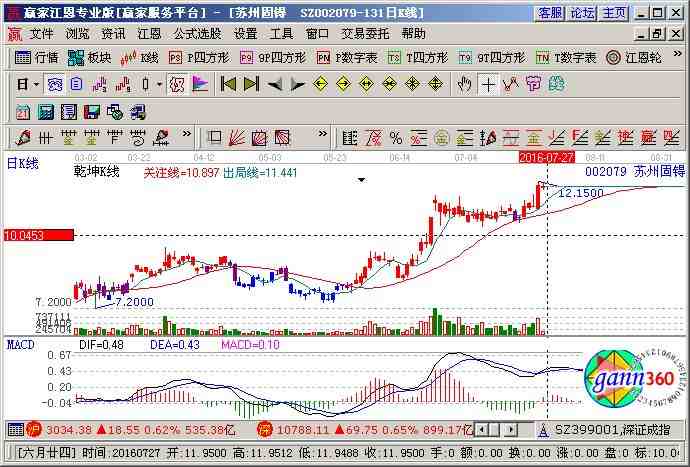Expand drawing tools overflow chevron

[187, 133]
